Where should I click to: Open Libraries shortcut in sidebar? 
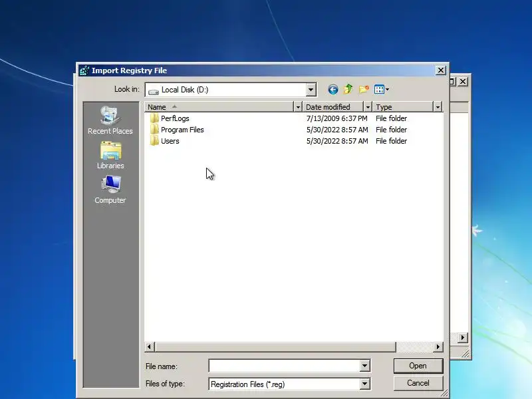[110, 156]
